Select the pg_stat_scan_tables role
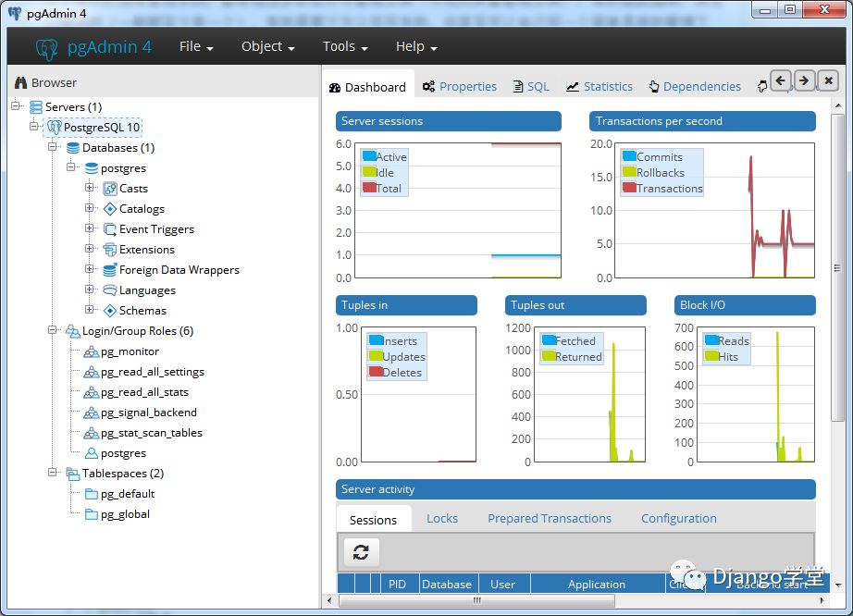 (152, 433)
